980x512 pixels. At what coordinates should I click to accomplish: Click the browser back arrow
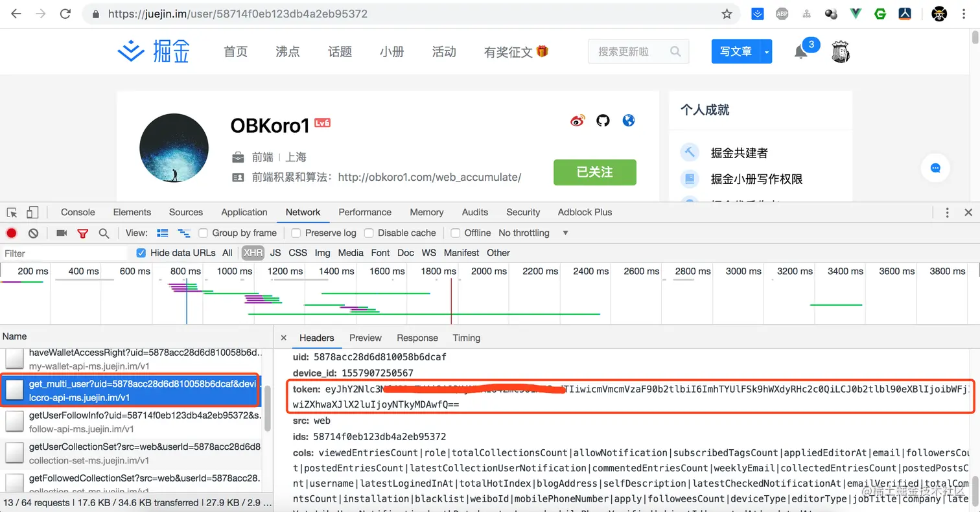[16, 14]
